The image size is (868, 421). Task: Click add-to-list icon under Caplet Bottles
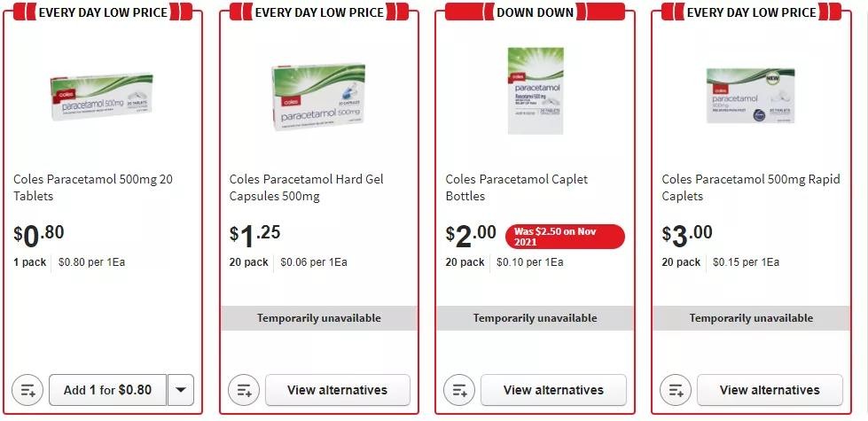[459, 390]
